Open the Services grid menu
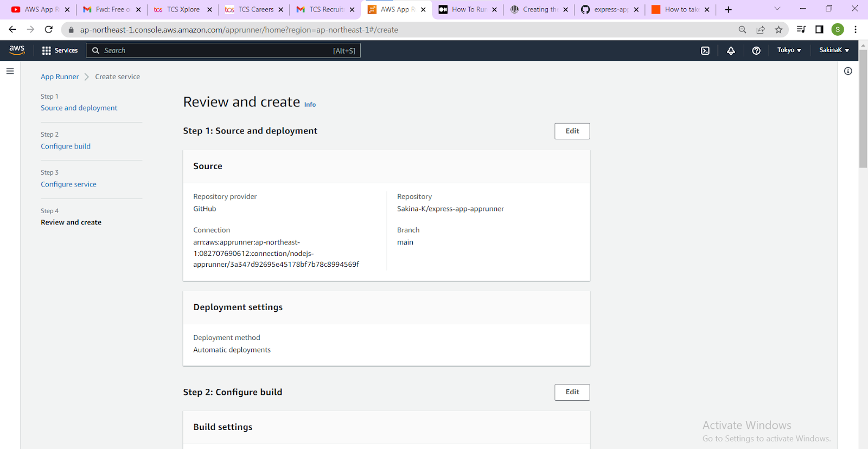 click(60, 50)
